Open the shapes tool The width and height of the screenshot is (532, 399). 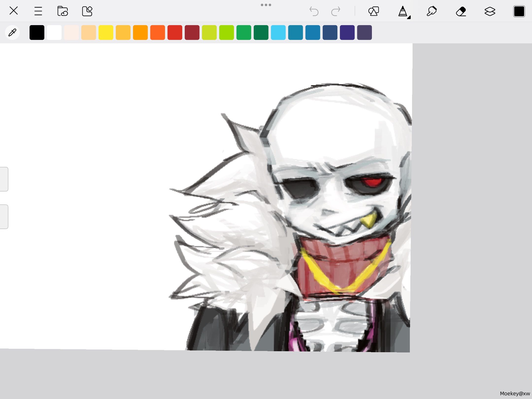click(373, 11)
